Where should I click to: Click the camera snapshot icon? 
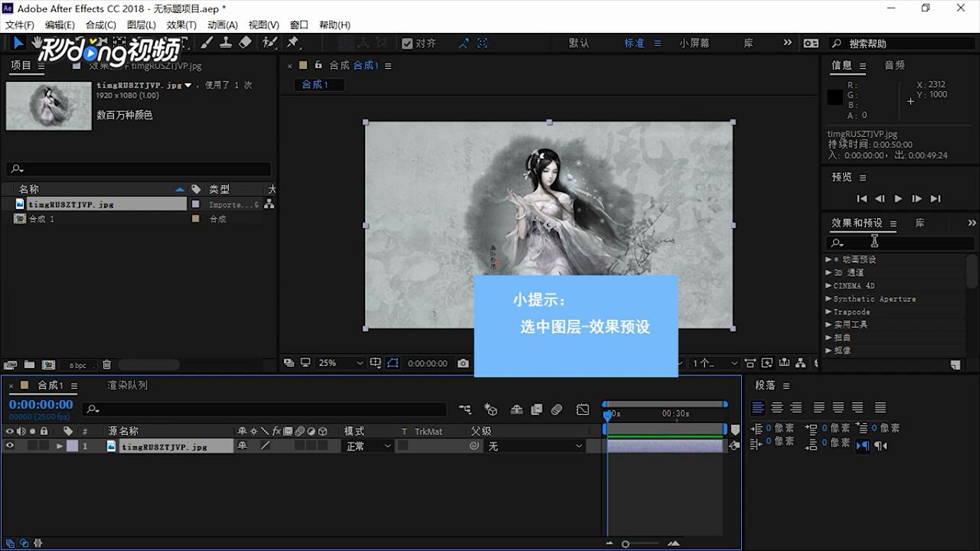pyautogui.click(x=463, y=364)
